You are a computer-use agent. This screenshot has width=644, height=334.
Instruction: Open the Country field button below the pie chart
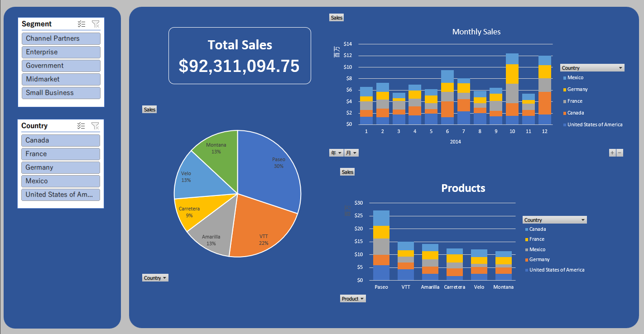(155, 278)
